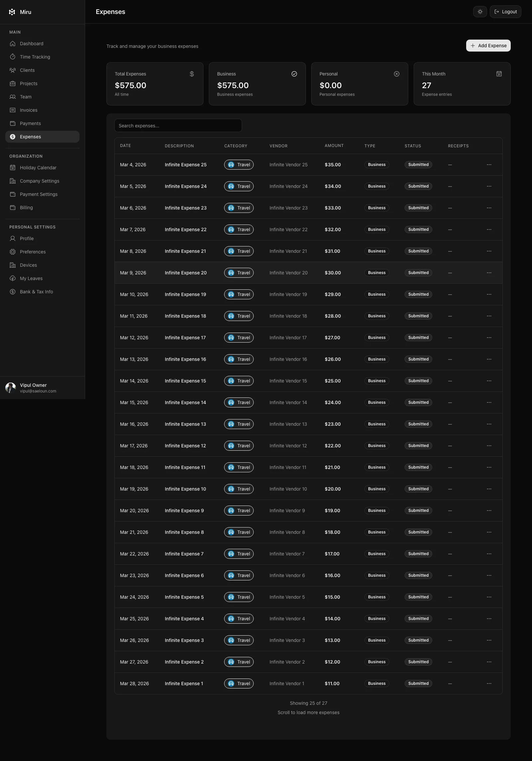Click the Vipul Owner profile avatar
Viewport: 532px width, 761px height.
coord(11,388)
